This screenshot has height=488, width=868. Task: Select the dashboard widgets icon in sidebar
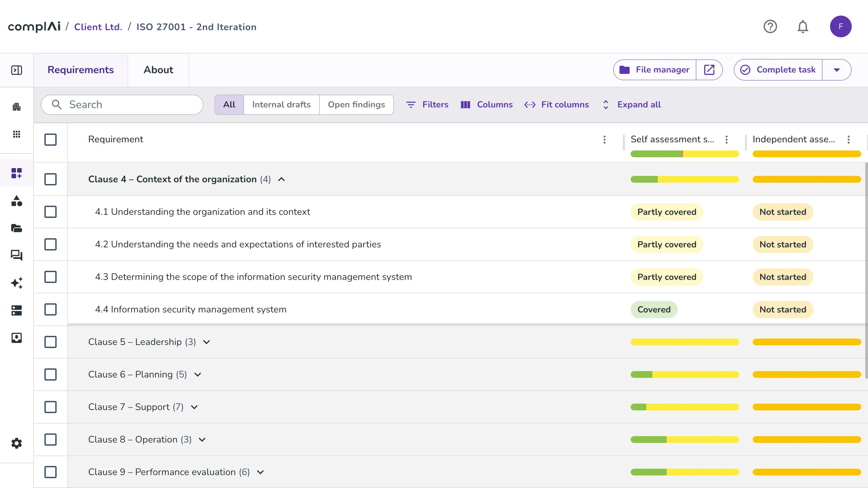[17, 173]
